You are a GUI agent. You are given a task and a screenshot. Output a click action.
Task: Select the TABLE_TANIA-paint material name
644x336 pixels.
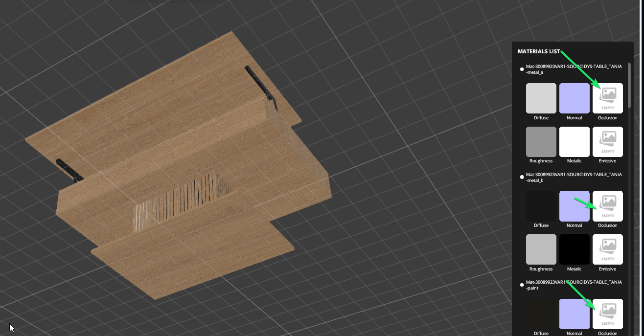pyautogui.click(x=574, y=285)
